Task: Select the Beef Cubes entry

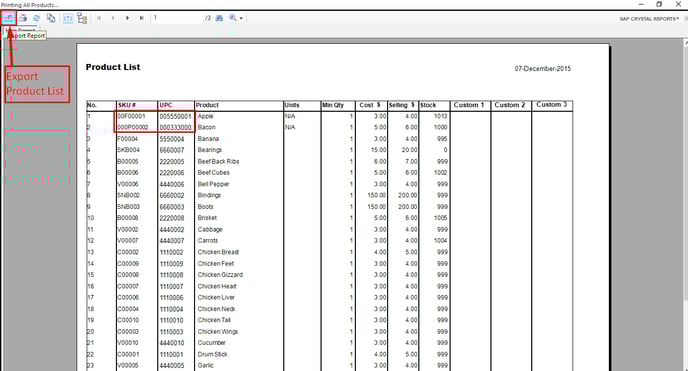Action: pos(213,173)
